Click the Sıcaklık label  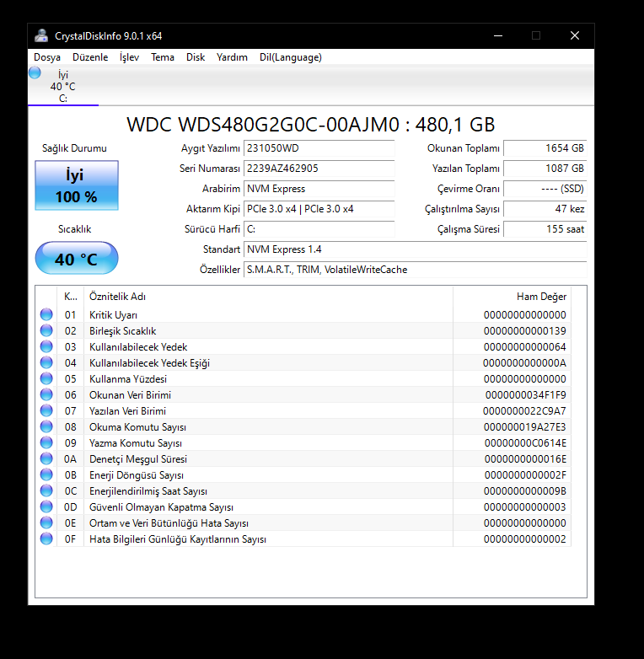(74, 229)
